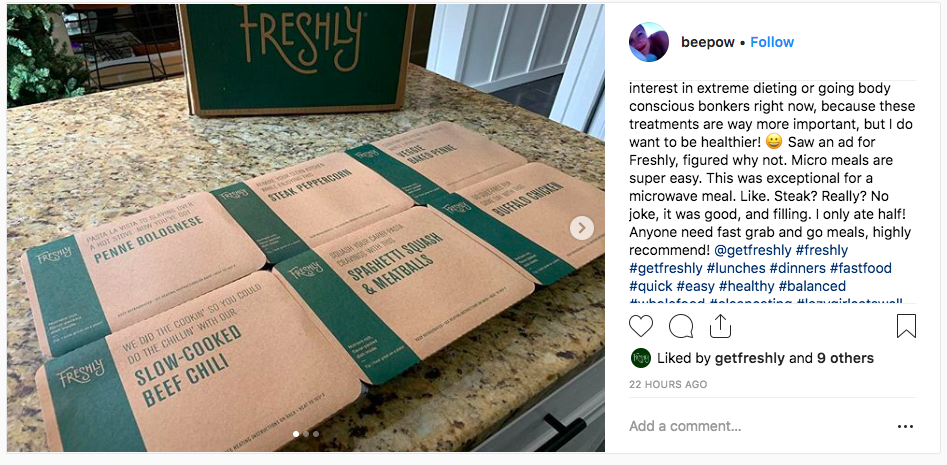
Task: Click the share post icon
Action: click(x=720, y=326)
